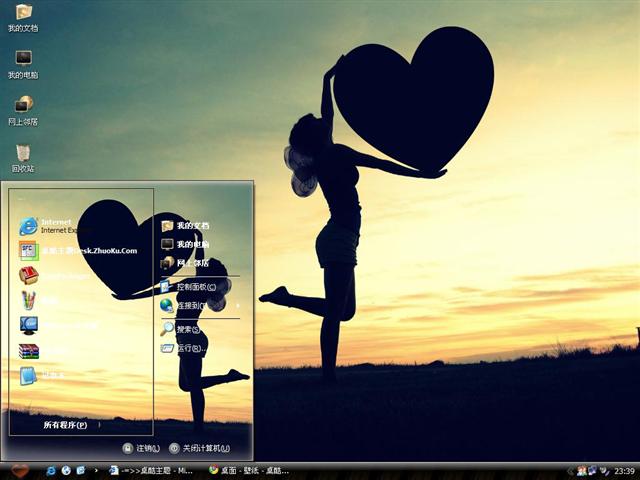Open the WinRAR books icon in Start menu
640x480 pixels.
29,350
